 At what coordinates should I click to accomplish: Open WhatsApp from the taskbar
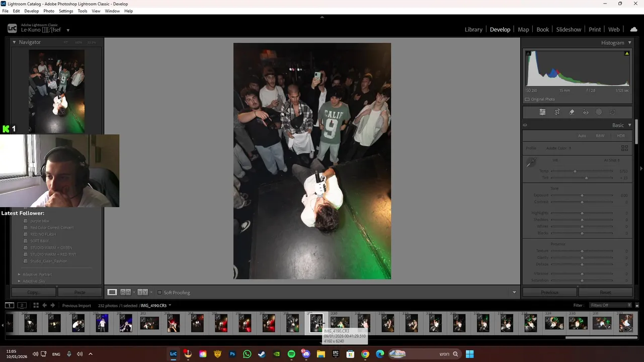coord(247,354)
